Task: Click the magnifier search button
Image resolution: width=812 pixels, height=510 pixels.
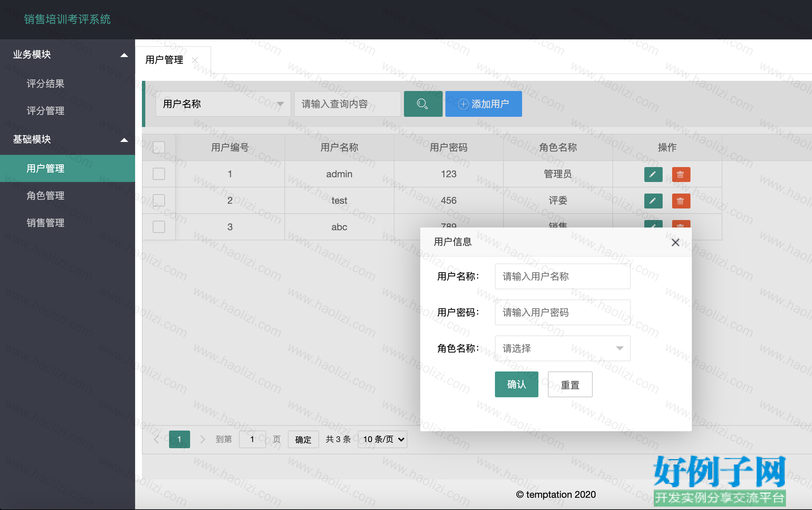Action: pyautogui.click(x=423, y=104)
